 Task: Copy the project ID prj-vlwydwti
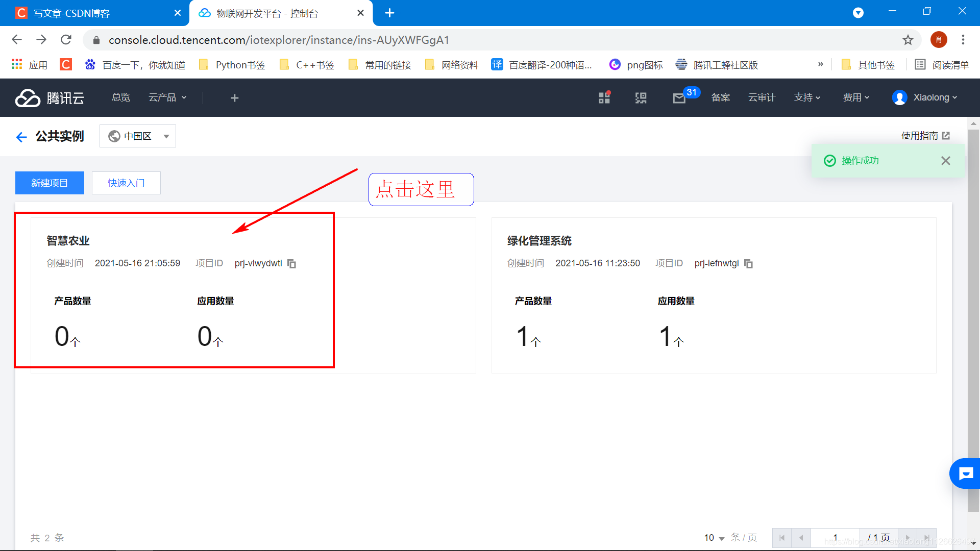point(291,264)
